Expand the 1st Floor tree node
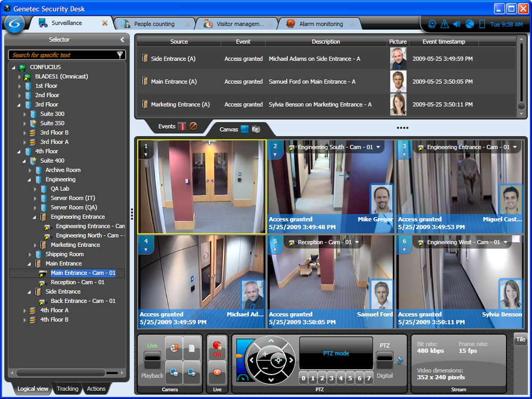The height and width of the screenshot is (399, 532). [20, 86]
